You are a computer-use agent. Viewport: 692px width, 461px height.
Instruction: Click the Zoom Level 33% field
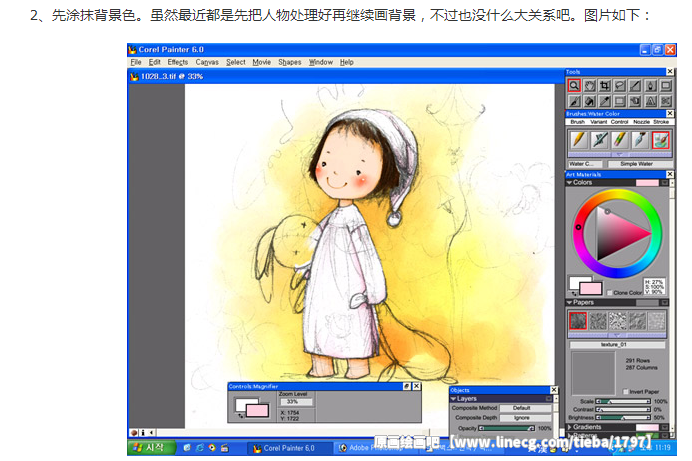pyautogui.click(x=295, y=402)
